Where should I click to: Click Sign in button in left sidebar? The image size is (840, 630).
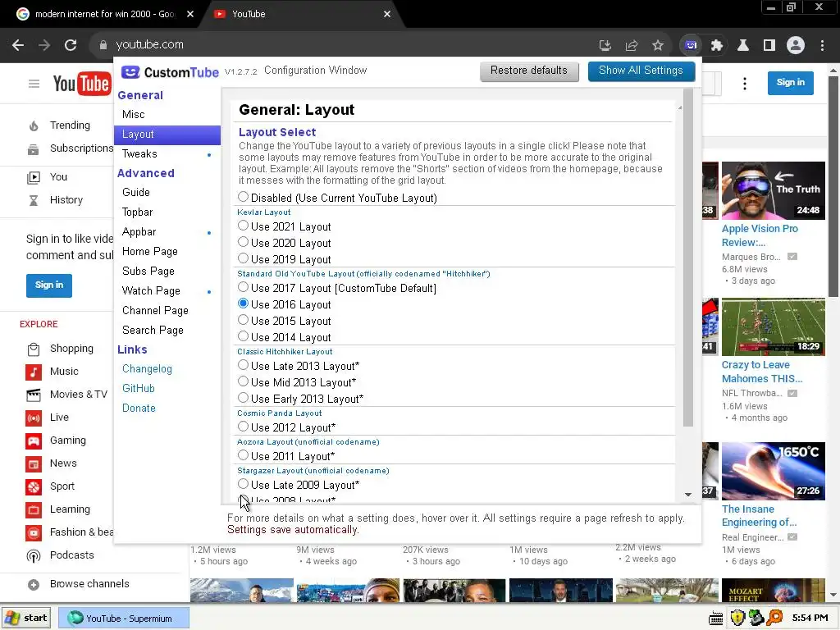[48, 285]
